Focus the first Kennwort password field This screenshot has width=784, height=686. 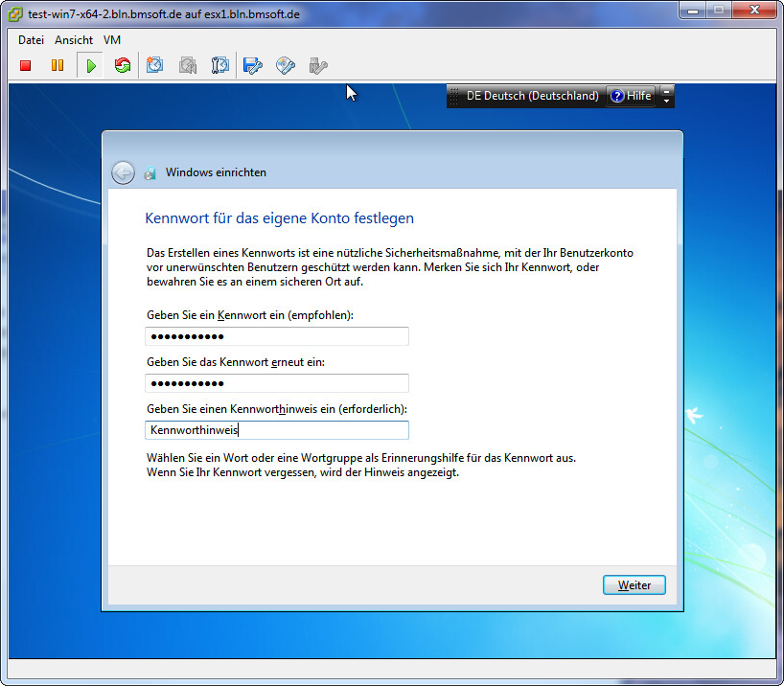[277, 336]
